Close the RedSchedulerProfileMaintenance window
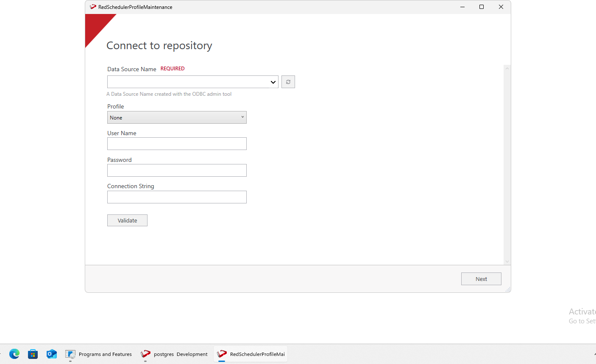Image resolution: width=596 pixels, height=364 pixels. [501, 7]
